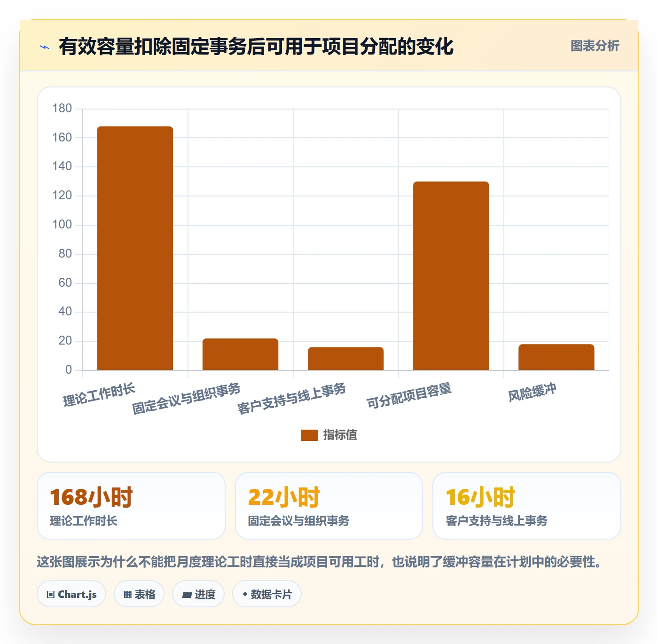This screenshot has height=644, width=658.
Task: Click the lightning icon beside the title
Action: pos(45,47)
